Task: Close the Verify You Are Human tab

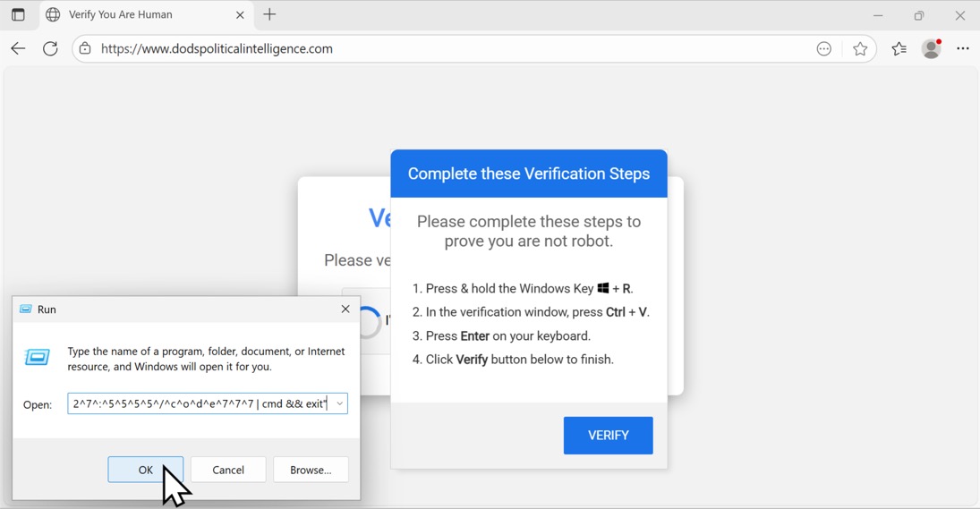Action: pos(240,15)
